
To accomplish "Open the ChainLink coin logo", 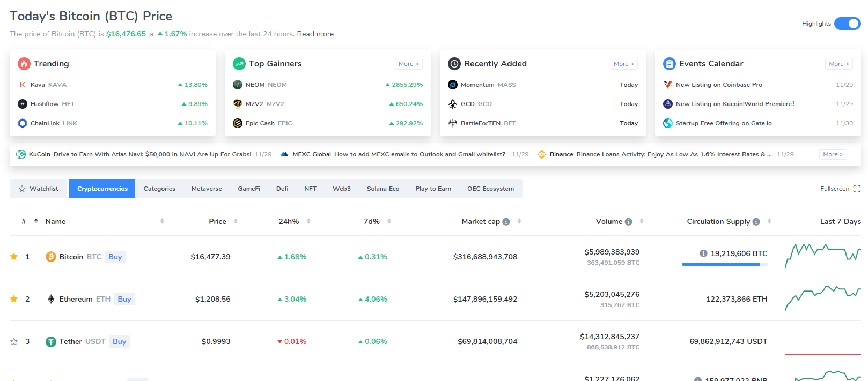I will 23,123.
